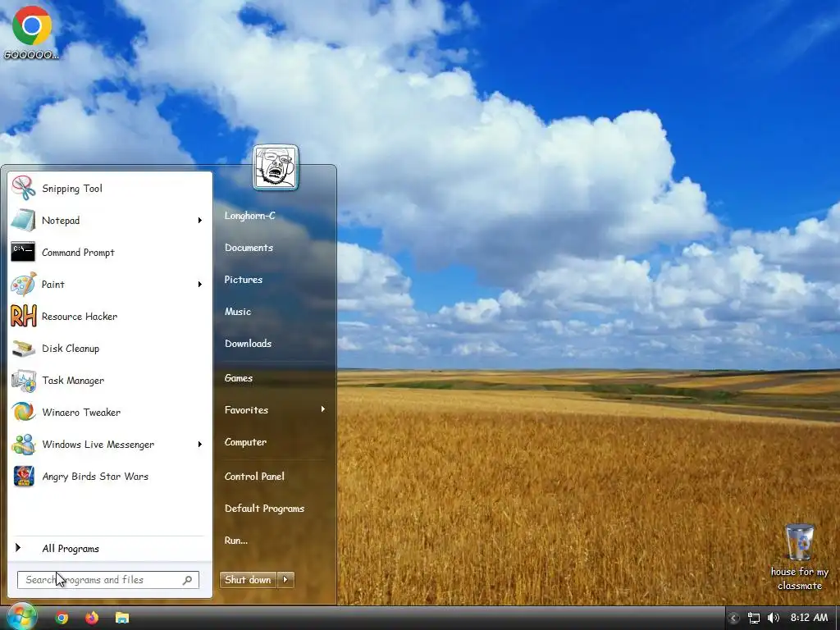Click the Resource Hacker label text

(x=80, y=316)
